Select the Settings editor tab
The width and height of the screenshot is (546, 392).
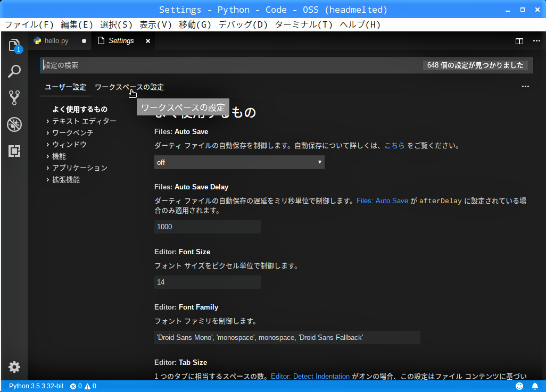(x=121, y=41)
